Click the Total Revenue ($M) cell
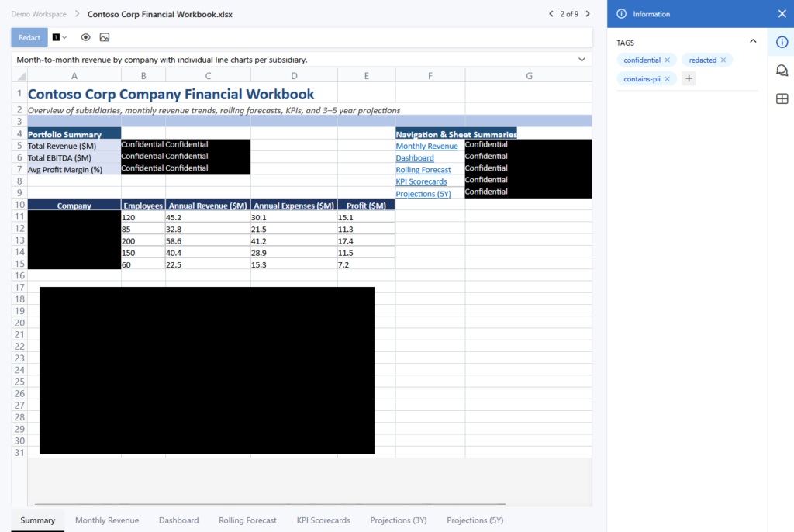 click(74, 146)
